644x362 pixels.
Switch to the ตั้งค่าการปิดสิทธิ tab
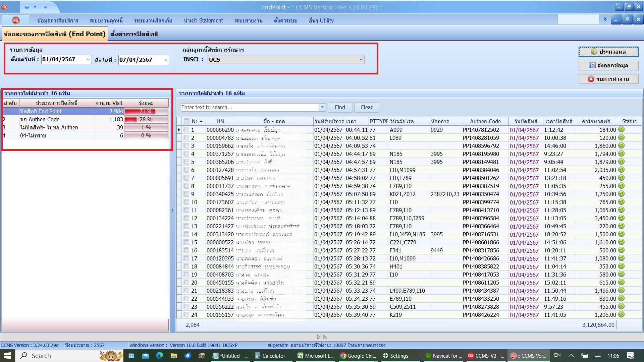pyautogui.click(x=134, y=34)
